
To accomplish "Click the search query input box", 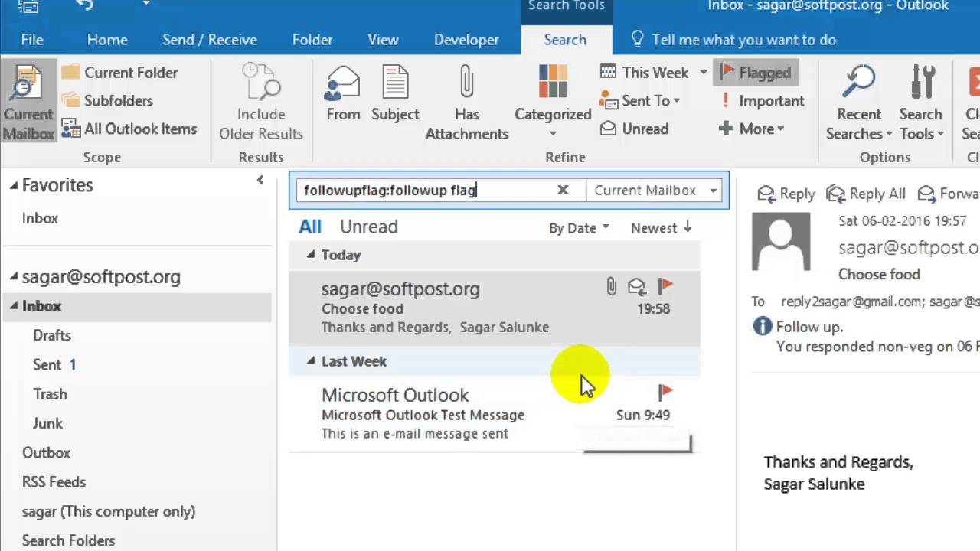I will pyautogui.click(x=425, y=191).
